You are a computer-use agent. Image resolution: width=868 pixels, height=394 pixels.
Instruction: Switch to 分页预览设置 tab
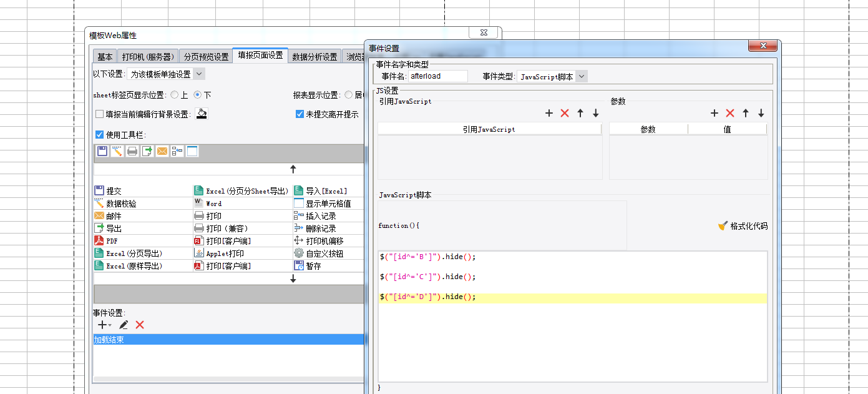click(206, 56)
